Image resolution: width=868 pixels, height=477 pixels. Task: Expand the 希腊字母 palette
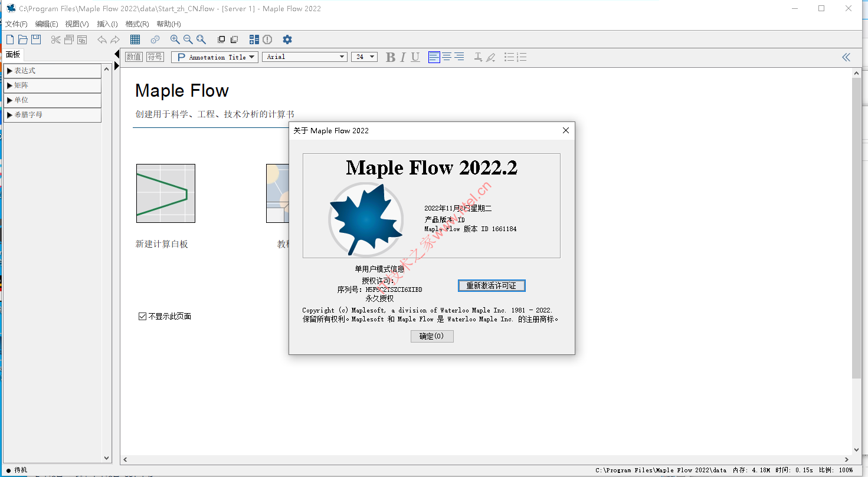[53, 115]
